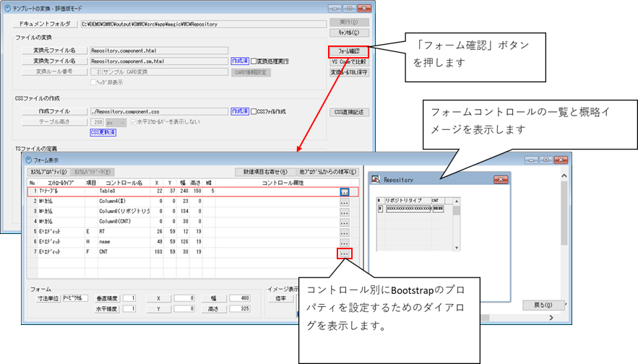Click VS Codeで比較 button
Screen dimensions: 638x364
pyautogui.click(x=348, y=61)
